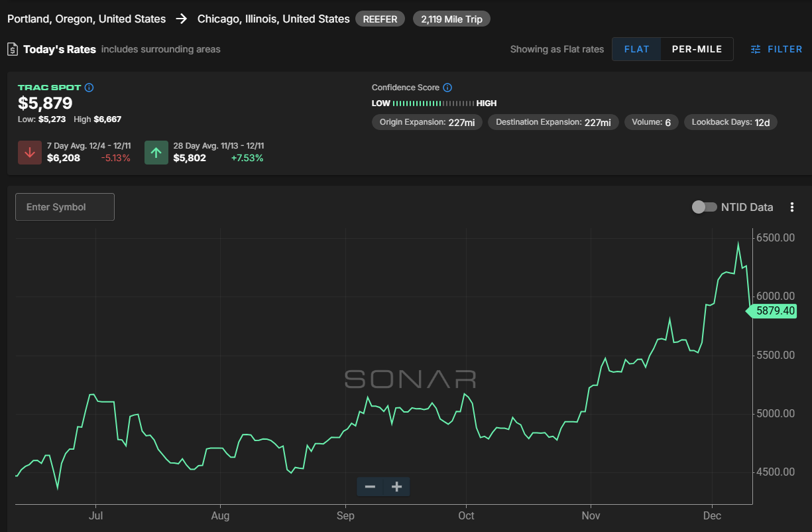
Task: Click the 4500.00 price axis label
Action: click(x=775, y=472)
